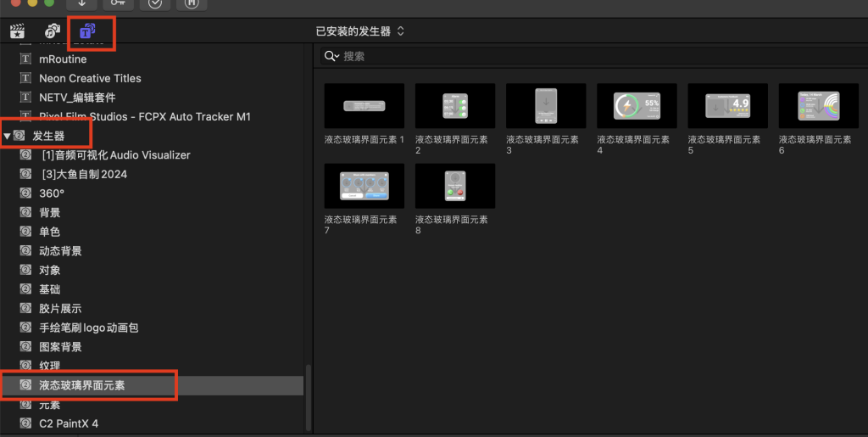The width and height of the screenshot is (868, 437).
Task: Select the Neon Creative Titles category
Action: (x=90, y=78)
